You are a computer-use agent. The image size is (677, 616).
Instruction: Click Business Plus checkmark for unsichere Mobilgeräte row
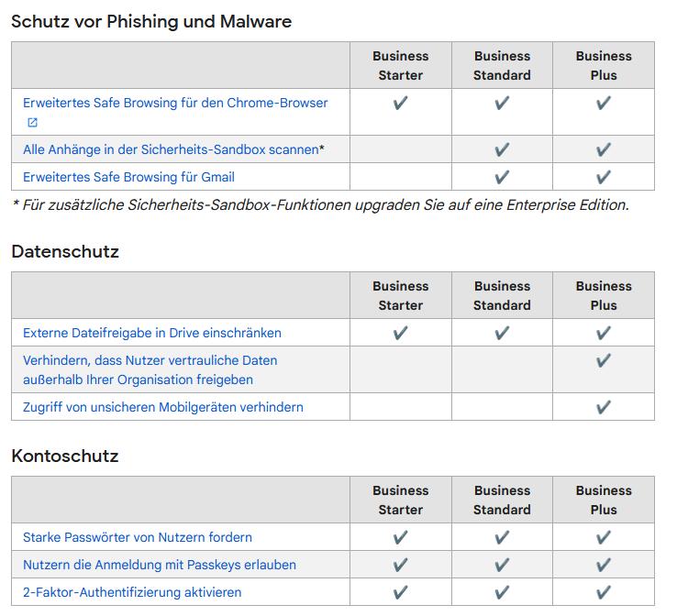tap(604, 408)
